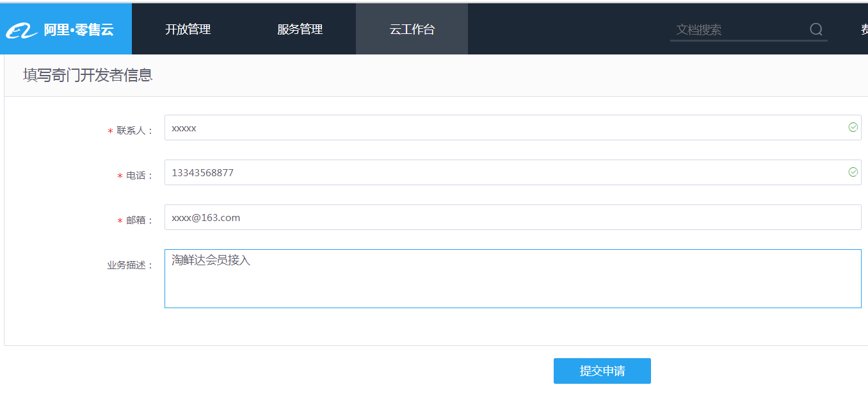Click the 联系人 input field

click(513, 127)
